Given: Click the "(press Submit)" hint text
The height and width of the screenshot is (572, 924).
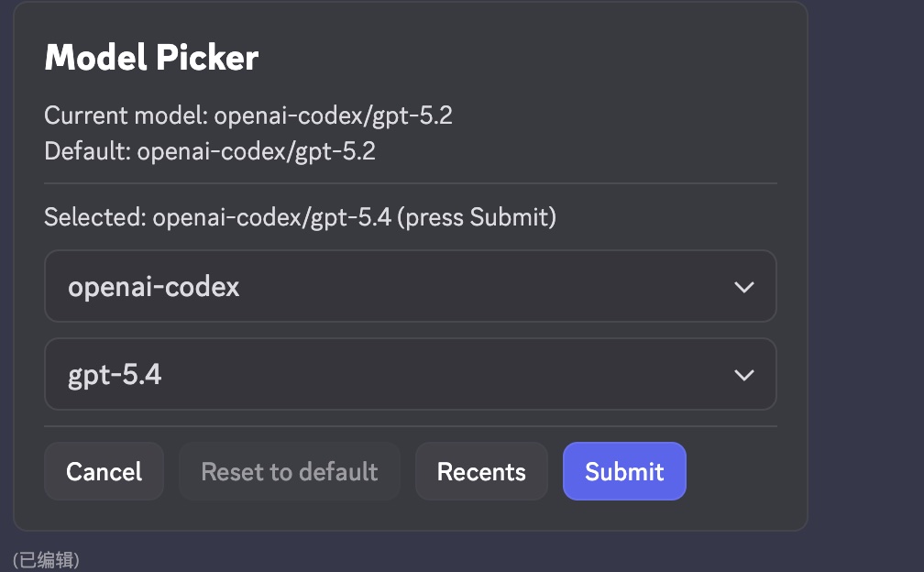Looking at the screenshot, I should tap(477, 217).
